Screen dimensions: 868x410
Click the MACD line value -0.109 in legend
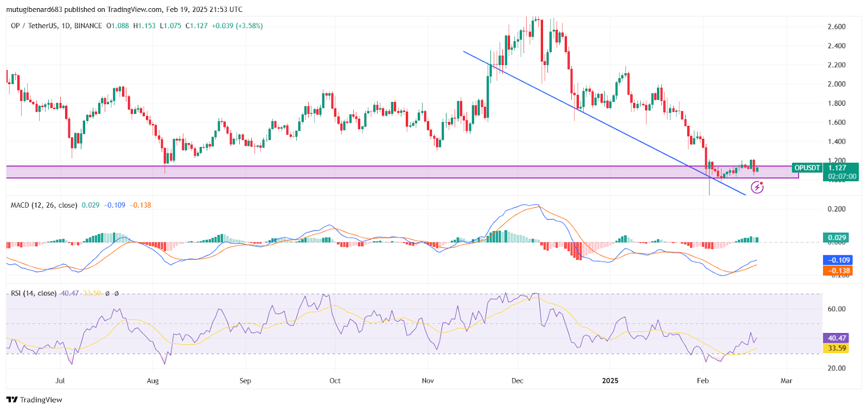tap(114, 205)
